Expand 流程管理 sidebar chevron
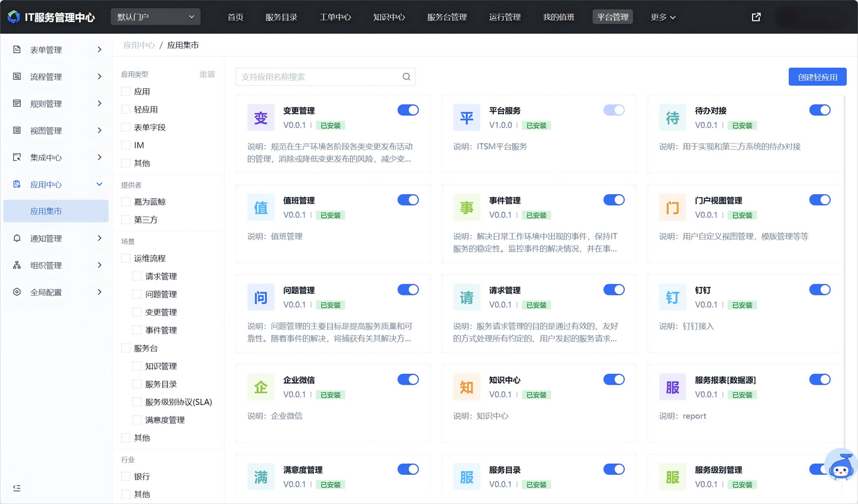 coord(100,76)
